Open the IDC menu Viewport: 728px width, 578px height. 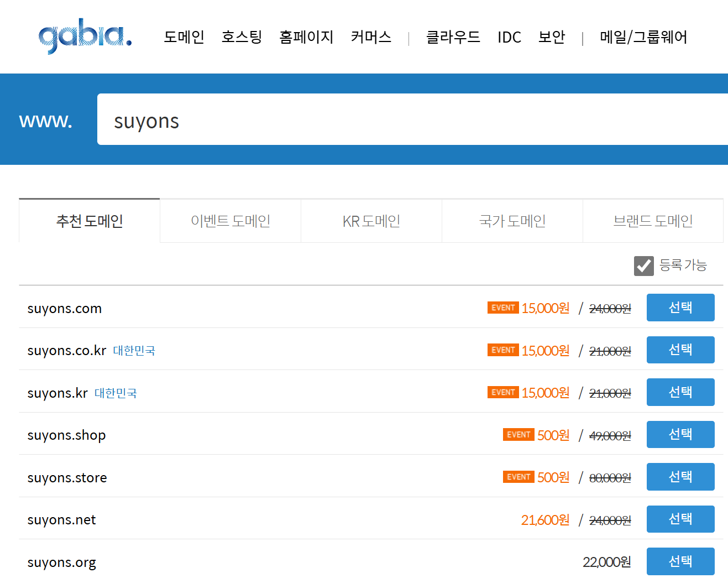coord(509,37)
